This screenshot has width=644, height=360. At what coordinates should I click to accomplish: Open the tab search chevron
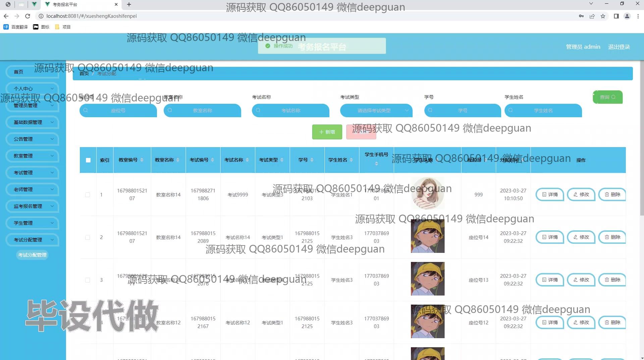591,4
